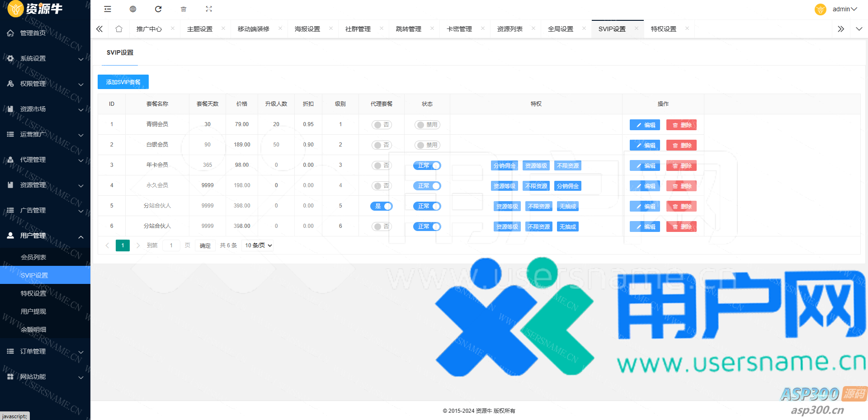
Task: Open the 10 条/页 page size dropdown
Action: (258, 245)
